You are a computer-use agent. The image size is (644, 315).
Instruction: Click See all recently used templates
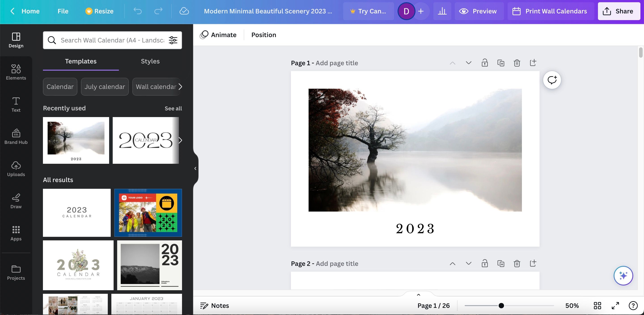point(173,108)
